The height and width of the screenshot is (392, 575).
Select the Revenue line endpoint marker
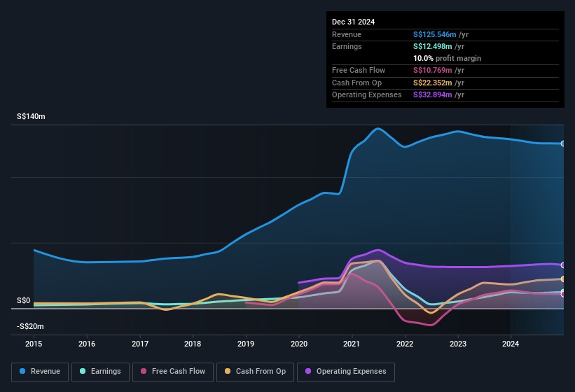pyautogui.click(x=563, y=143)
